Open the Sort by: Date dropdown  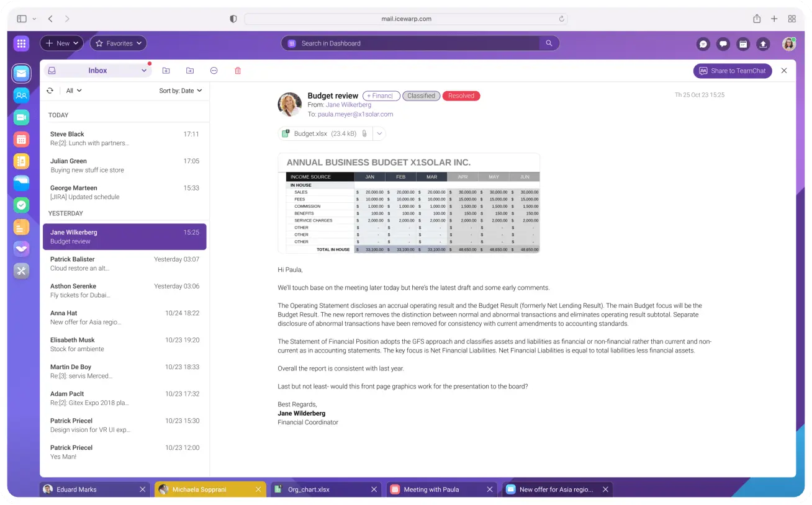[x=180, y=90]
